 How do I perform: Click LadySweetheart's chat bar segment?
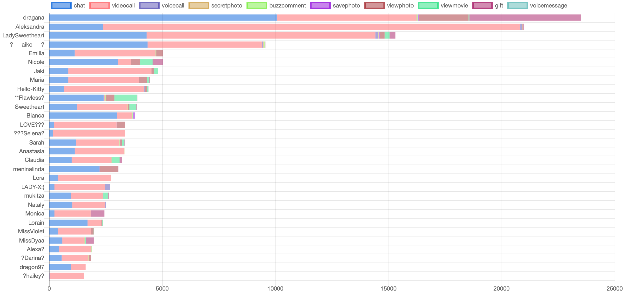(98, 35)
